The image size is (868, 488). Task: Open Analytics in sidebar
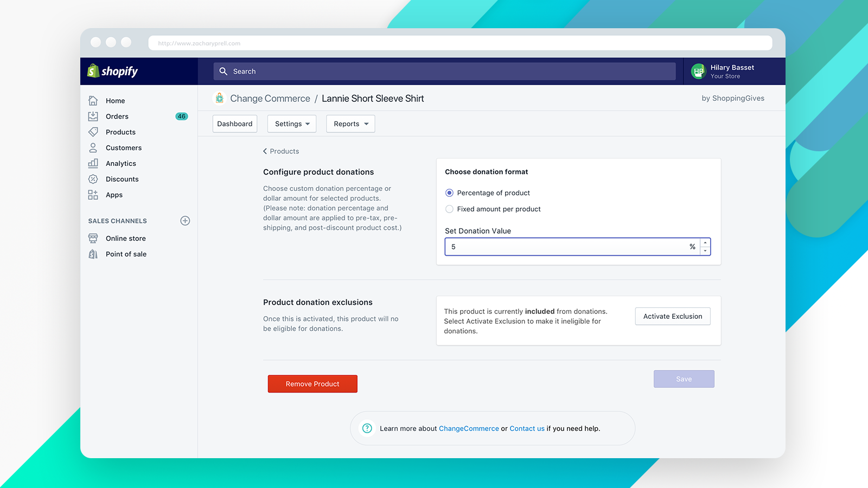[x=121, y=164]
